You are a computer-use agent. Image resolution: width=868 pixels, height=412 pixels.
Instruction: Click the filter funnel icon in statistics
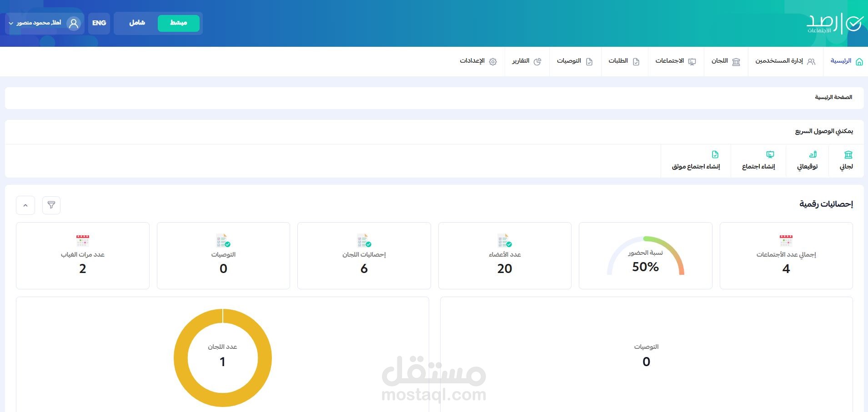51,205
